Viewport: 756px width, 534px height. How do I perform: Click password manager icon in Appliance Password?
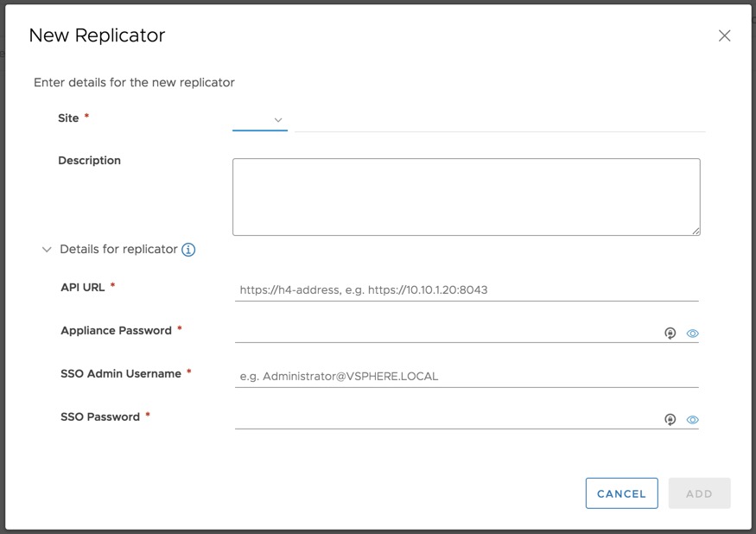(670, 334)
